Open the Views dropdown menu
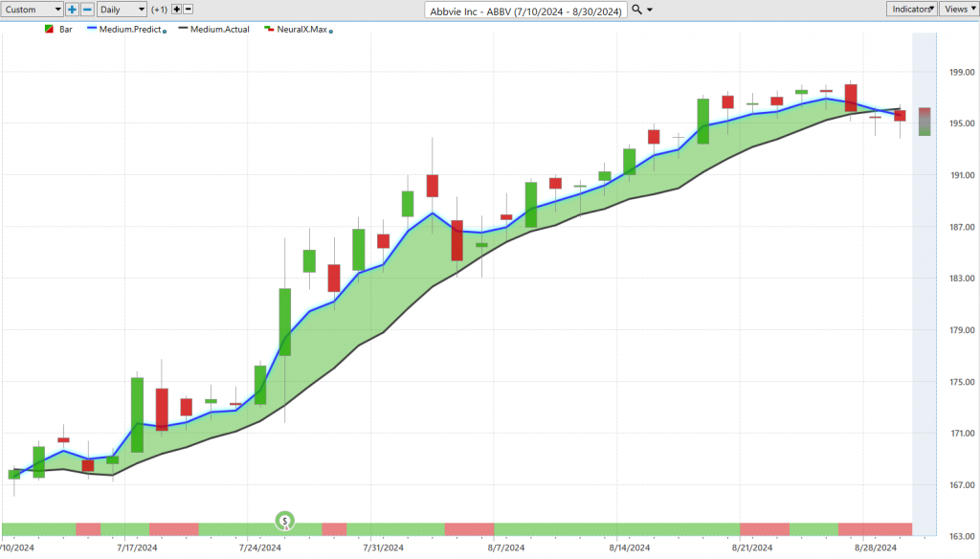This screenshot has width=980, height=559. pyautogui.click(x=959, y=9)
